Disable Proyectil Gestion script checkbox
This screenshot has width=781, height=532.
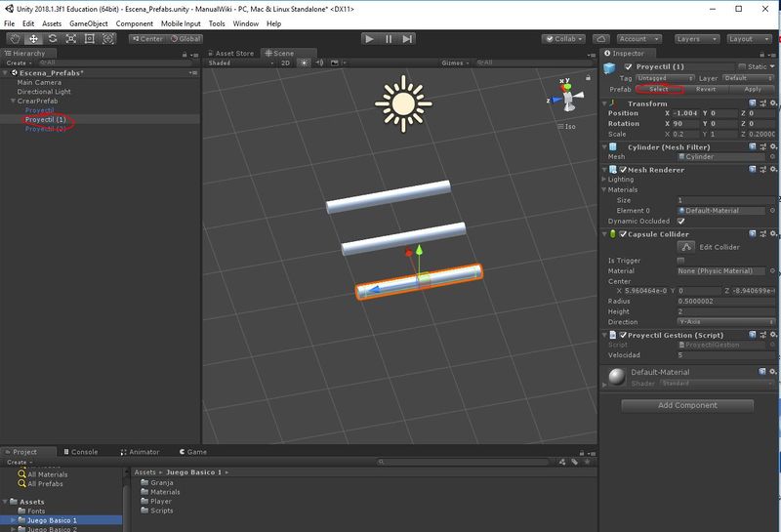tap(623, 335)
